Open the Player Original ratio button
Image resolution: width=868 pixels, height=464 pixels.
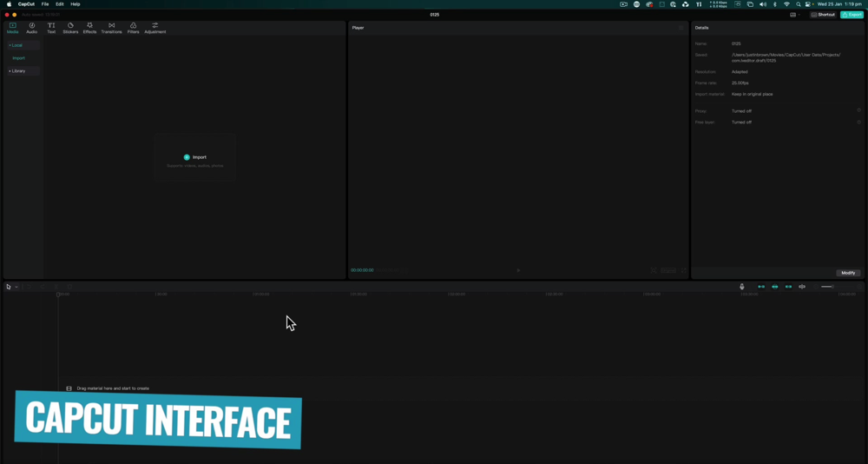[668, 270]
